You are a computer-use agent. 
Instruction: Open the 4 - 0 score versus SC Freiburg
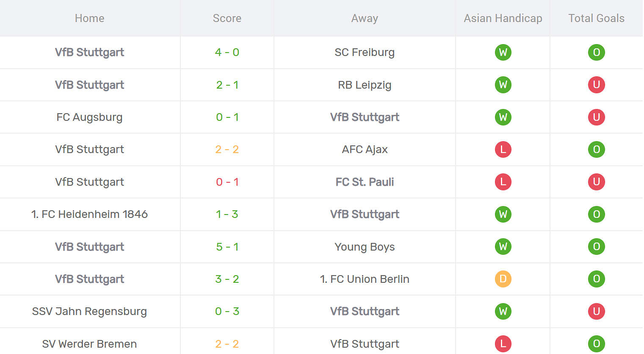(x=227, y=52)
